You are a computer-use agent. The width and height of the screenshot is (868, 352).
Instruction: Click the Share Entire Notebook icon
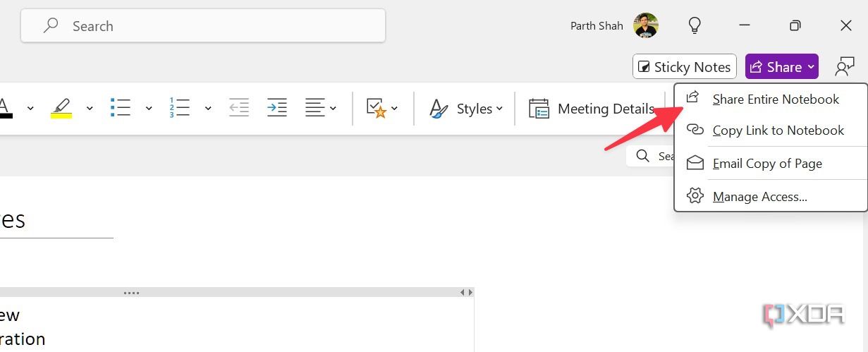[694, 98]
